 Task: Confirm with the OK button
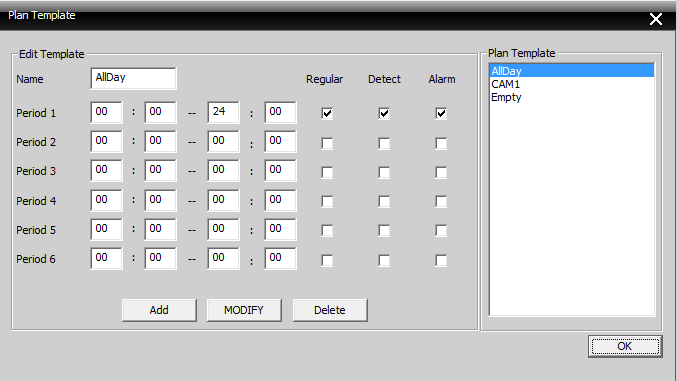(625, 346)
